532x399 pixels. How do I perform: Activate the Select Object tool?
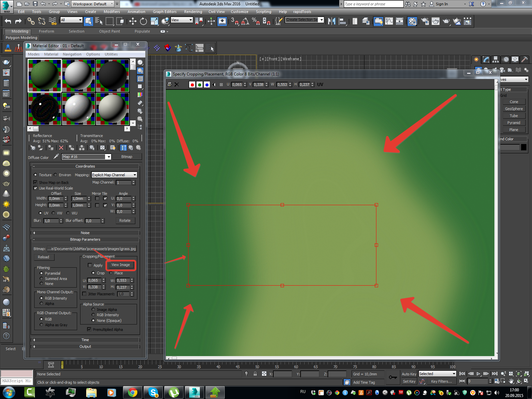(x=88, y=21)
